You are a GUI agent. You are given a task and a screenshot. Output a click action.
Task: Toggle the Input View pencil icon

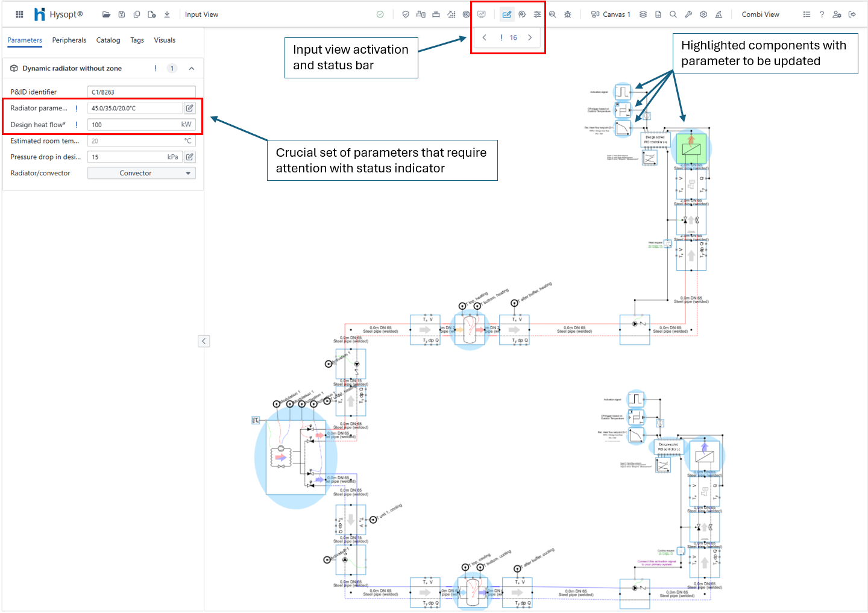[x=507, y=14]
